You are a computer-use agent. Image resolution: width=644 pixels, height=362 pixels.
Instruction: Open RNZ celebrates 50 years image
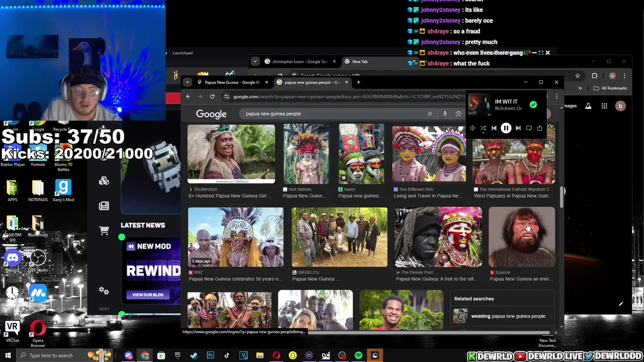coord(235,237)
